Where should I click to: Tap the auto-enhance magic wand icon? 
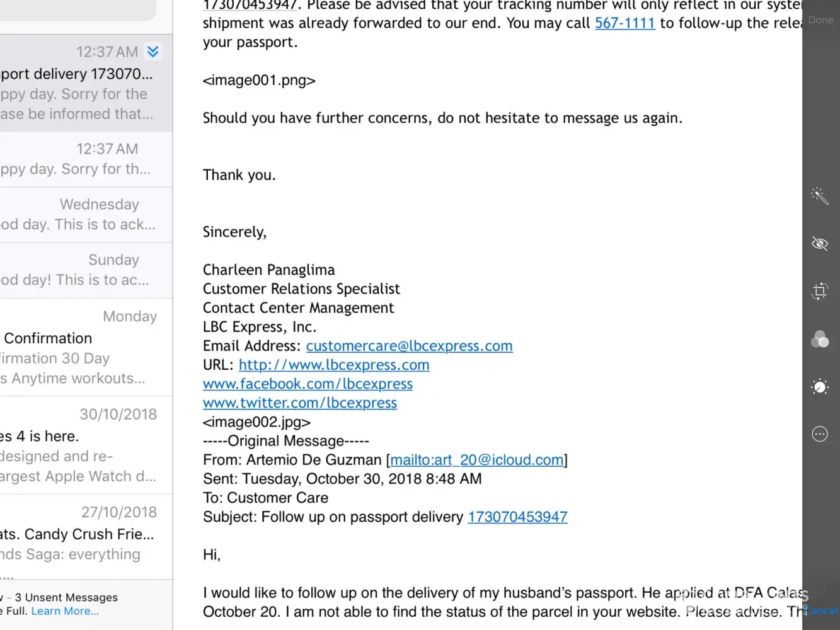[819, 195]
